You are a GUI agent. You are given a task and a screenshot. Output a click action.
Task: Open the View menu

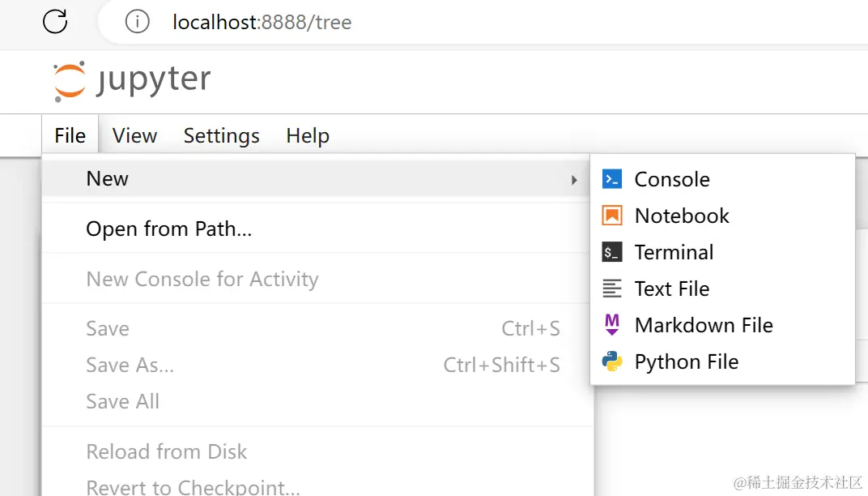pos(134,135)
